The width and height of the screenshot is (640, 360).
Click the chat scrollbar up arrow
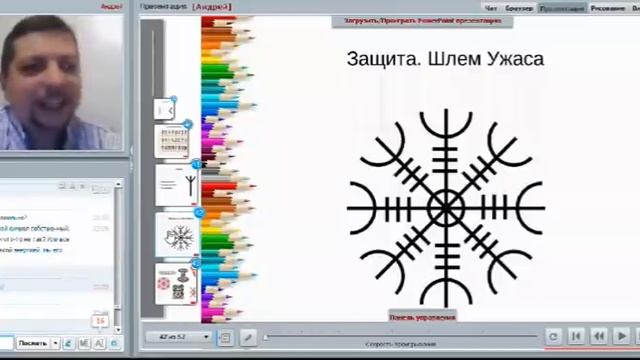point(118,184)
